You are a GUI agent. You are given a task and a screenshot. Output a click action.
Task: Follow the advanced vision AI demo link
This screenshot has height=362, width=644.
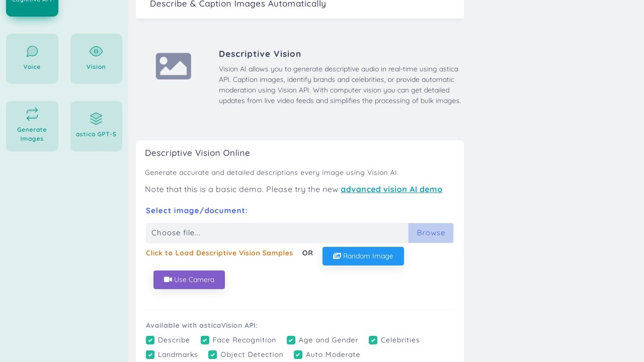pos(391,190)
